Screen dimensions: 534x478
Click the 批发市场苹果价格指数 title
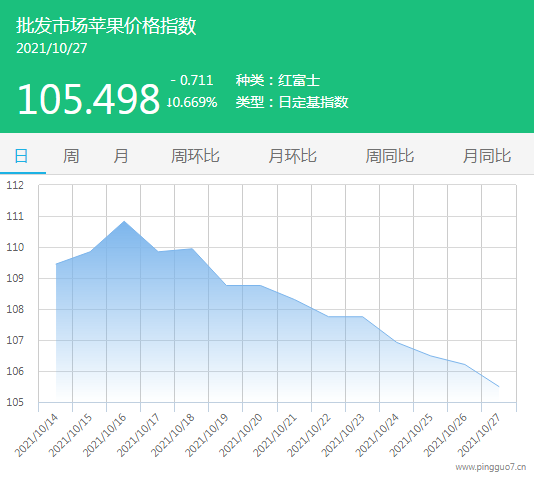point(106,26)
